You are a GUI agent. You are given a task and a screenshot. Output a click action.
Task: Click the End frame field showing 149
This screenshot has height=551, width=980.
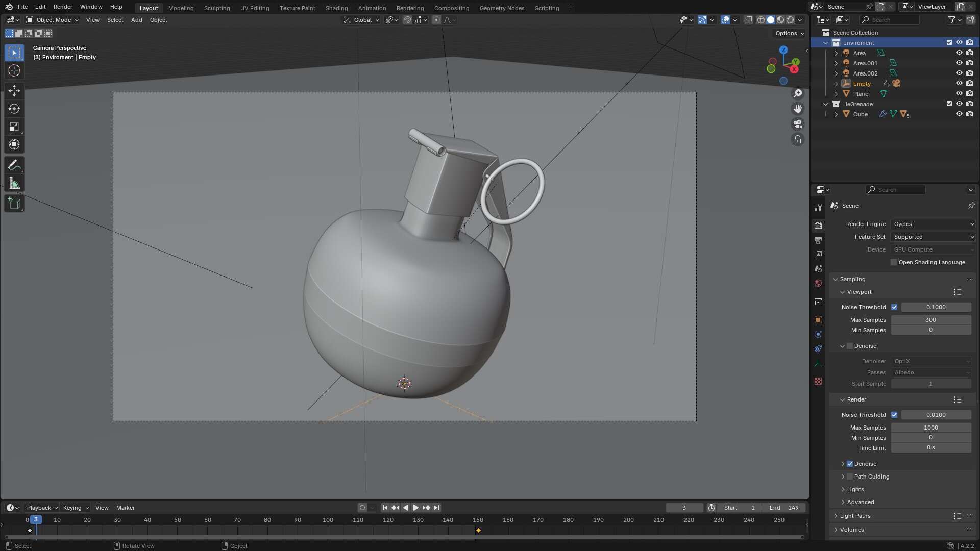(x=784, y=508)
